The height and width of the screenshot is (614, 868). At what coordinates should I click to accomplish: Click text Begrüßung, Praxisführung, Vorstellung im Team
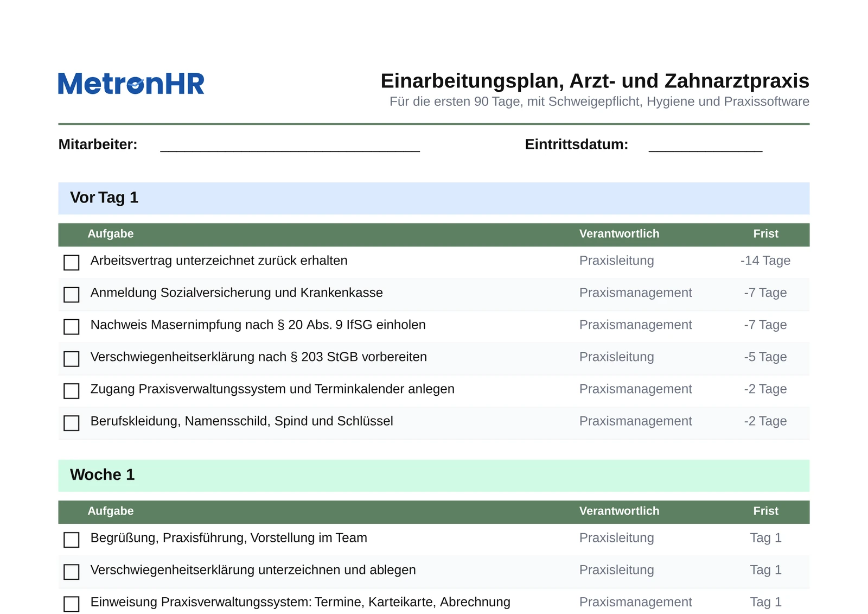[x=228, y=538]
